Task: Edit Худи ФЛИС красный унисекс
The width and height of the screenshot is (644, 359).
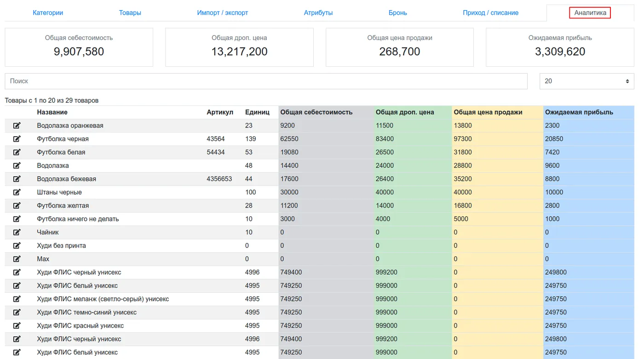Action: click(x=17, y=326)
